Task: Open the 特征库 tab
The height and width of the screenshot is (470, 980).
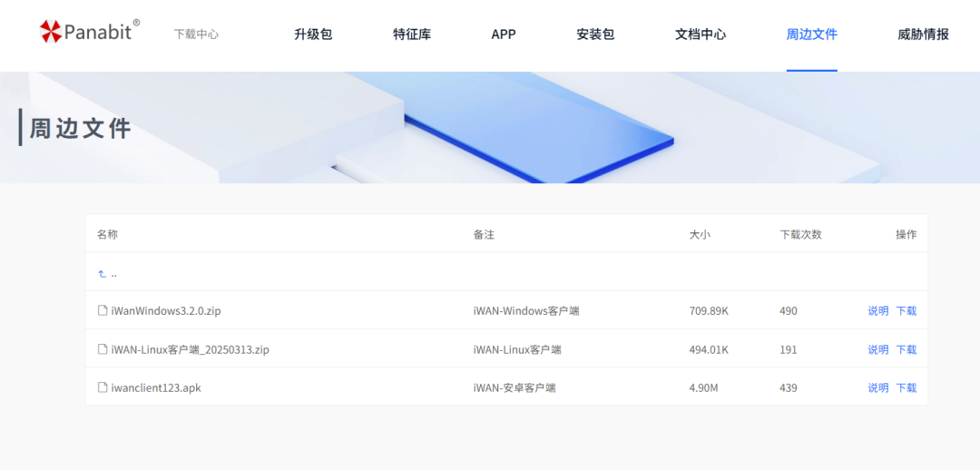Action: (412, 34)
